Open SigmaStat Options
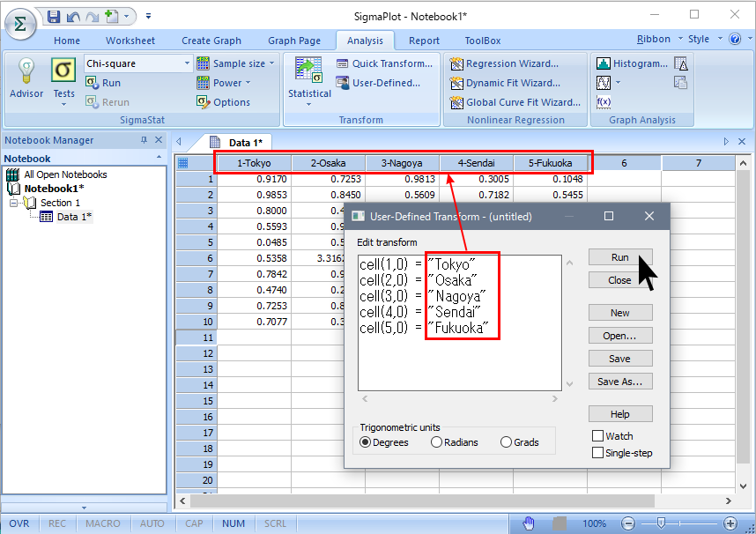The width and height of the screenshot is (756, 534). click(x=223, y=102)
